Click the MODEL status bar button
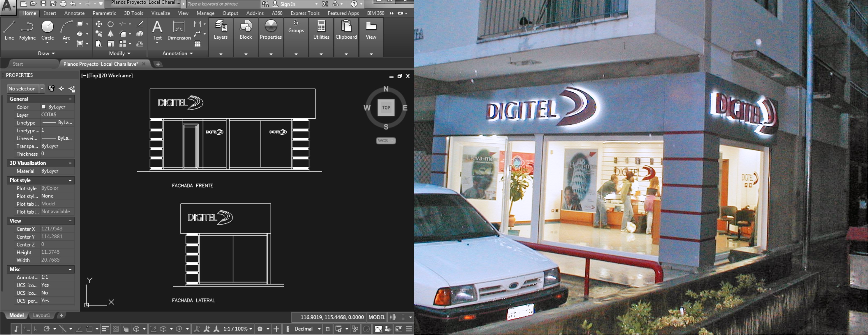This screenshot has height=335, width=868. click(x=376, y=317)
